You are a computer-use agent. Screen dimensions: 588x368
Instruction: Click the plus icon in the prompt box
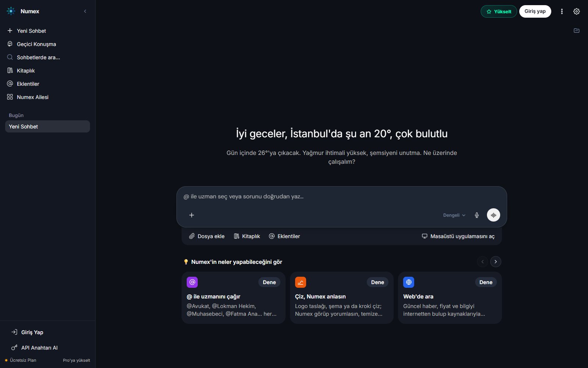point(191,215)
